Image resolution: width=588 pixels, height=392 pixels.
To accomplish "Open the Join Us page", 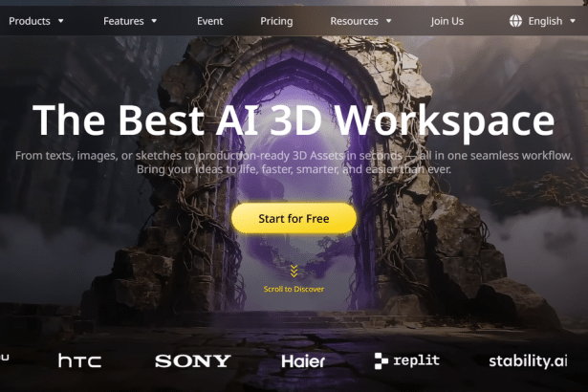I will coord(447,21).
